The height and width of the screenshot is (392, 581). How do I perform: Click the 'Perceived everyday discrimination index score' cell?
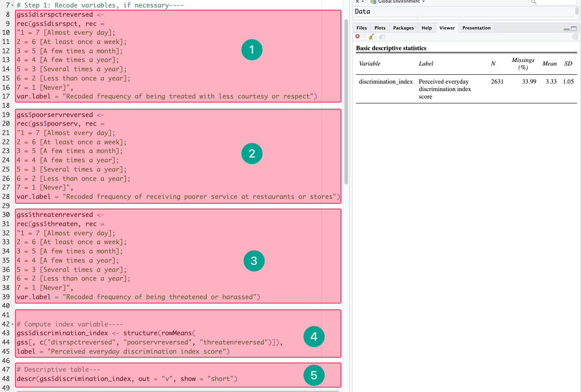(x=445, y=89)
